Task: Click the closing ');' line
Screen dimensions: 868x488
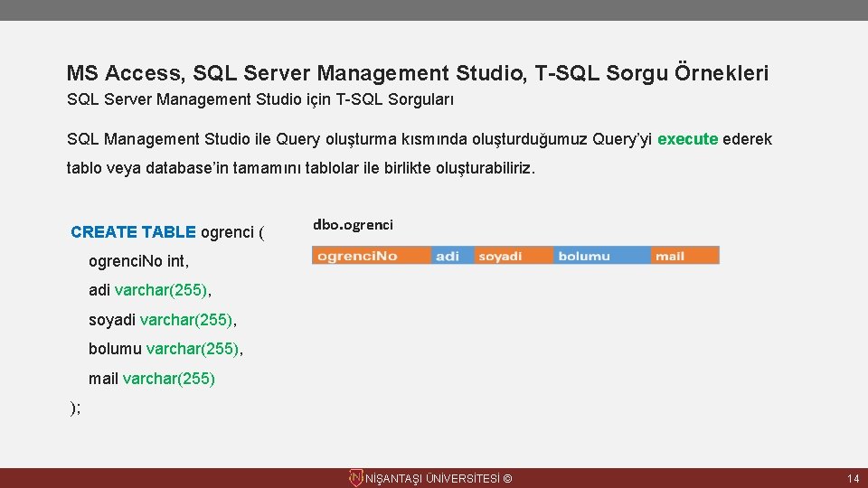Action: pos(75,408)
